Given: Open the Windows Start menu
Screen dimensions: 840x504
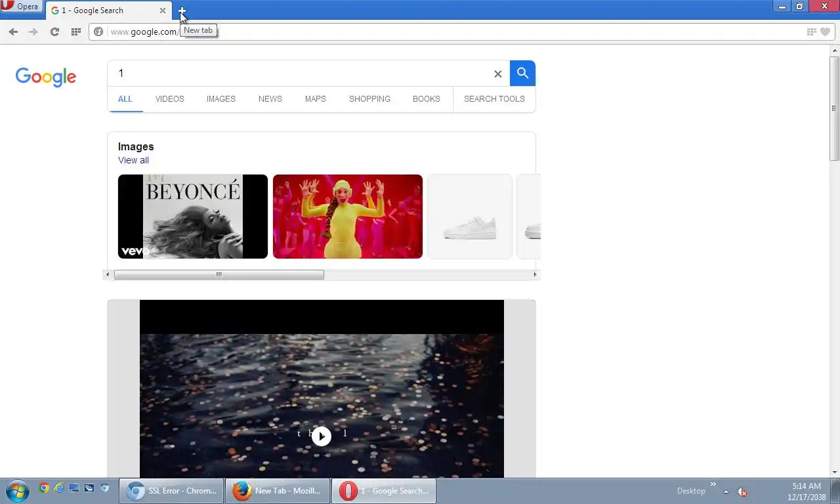Looking at the screenshot, I should (x=17, y=491).
